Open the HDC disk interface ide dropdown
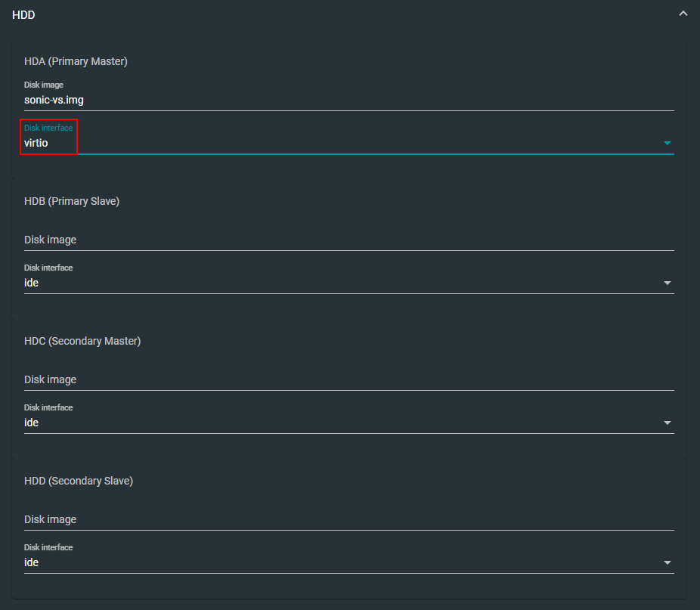 340,423
